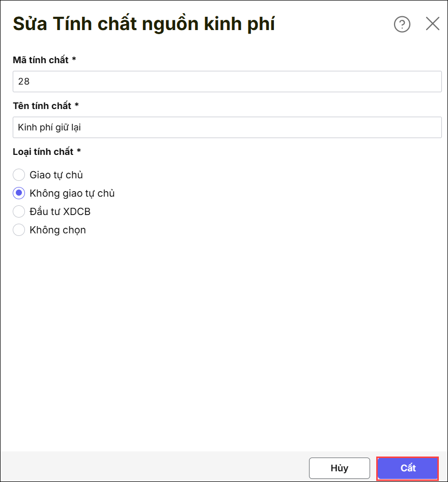This screenshot has height=482, width=448.
Task: Click the 'Đầu tư XDCB' label text
Action: pyautogui.click(x=60, y=211)
